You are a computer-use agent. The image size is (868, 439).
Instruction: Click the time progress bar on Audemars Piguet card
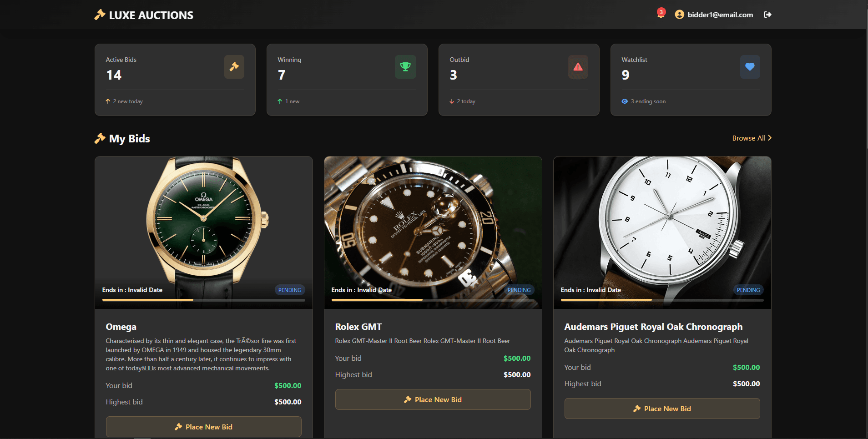coord(662,300)
